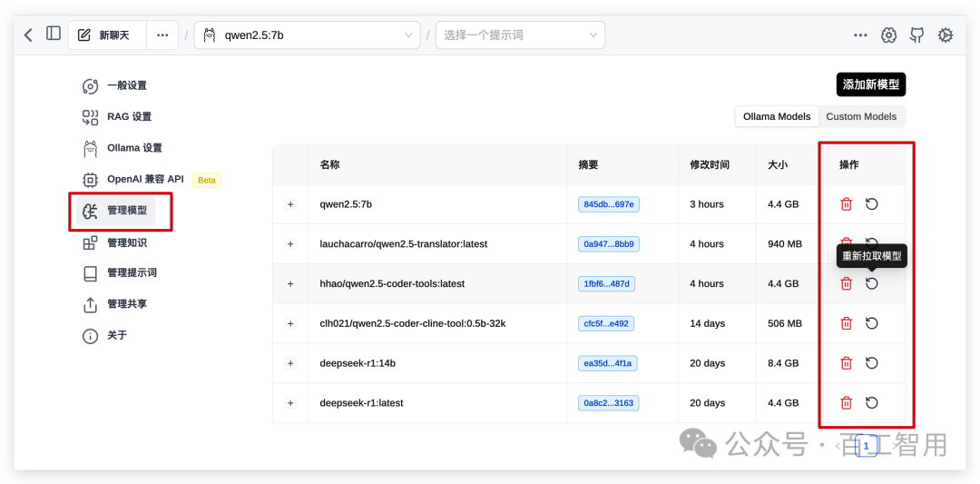The width and height of the screenshot is (980, 484).
Task: Click the 506 MB size cell
Action: coord(784,323)
